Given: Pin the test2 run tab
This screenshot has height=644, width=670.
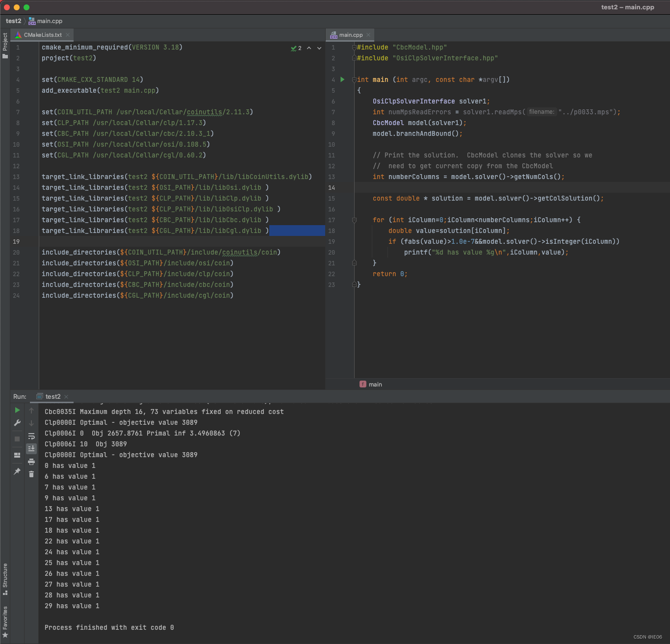Looking at the screenshot, I should (17, 471).
